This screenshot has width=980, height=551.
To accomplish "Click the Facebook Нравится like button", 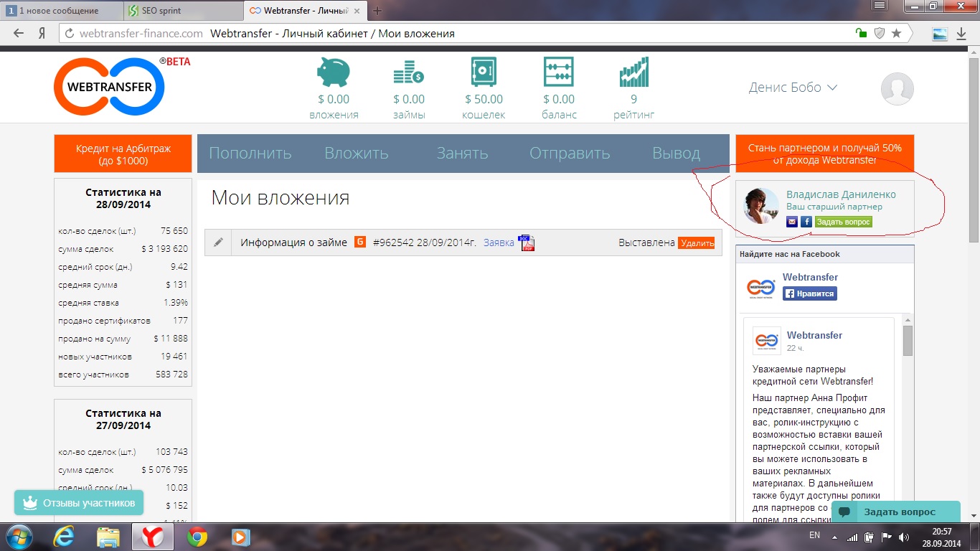I will coord(810,293).
